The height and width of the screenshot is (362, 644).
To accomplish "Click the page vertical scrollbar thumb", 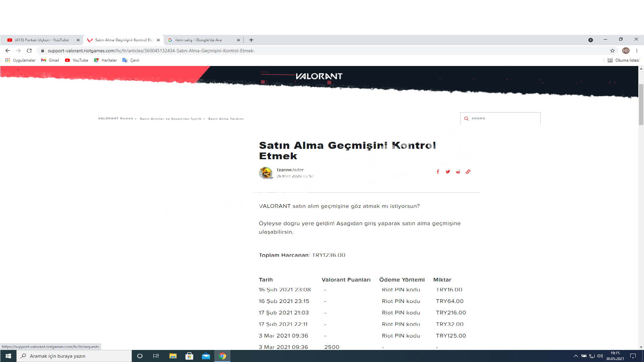I will pyautogui.click(x=641, y=104).
